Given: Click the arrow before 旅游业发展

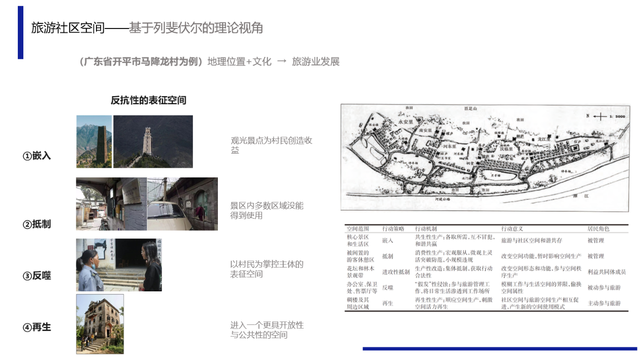Looking at the screenshot, I should click(x=281, y=62).
